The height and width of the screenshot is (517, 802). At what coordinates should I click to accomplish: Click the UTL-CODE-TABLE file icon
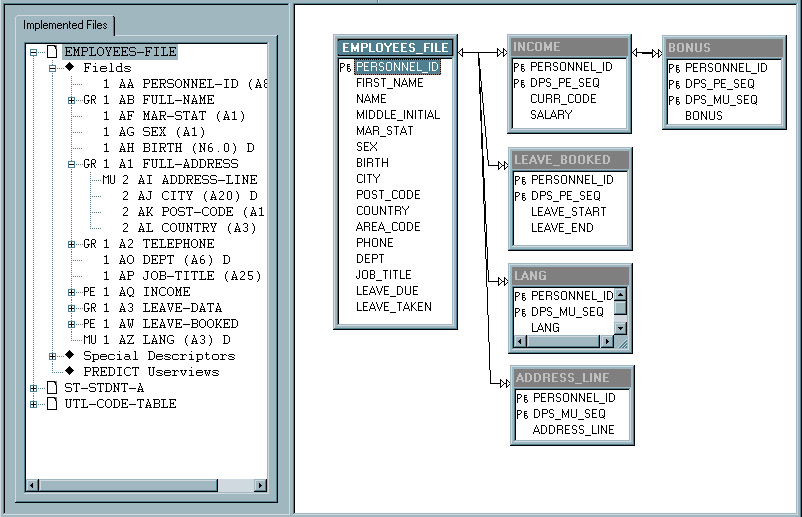[x=52, y=404]
